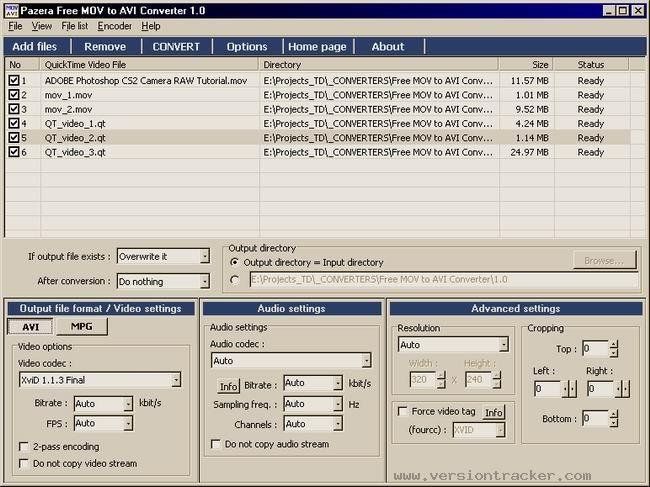Visit Home page from the toolbar
The width and height of the screenshot is (650, 487).
317,46
